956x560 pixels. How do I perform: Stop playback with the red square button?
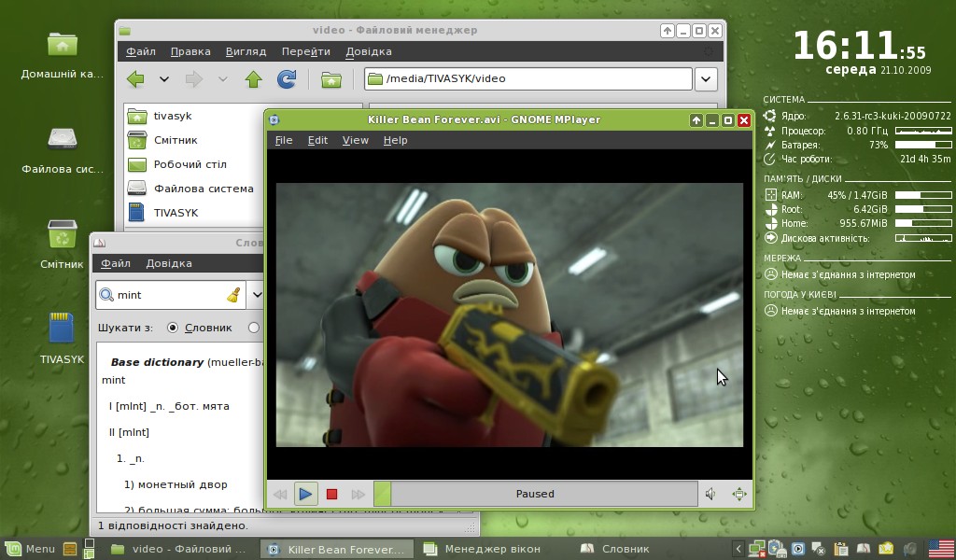tap(331, 494)
